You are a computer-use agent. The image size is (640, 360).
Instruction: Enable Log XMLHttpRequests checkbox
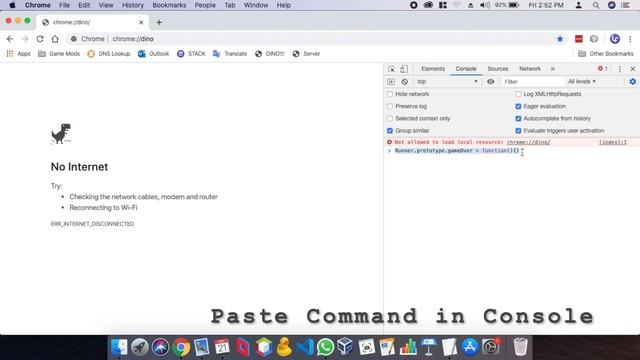pos(518,94)
